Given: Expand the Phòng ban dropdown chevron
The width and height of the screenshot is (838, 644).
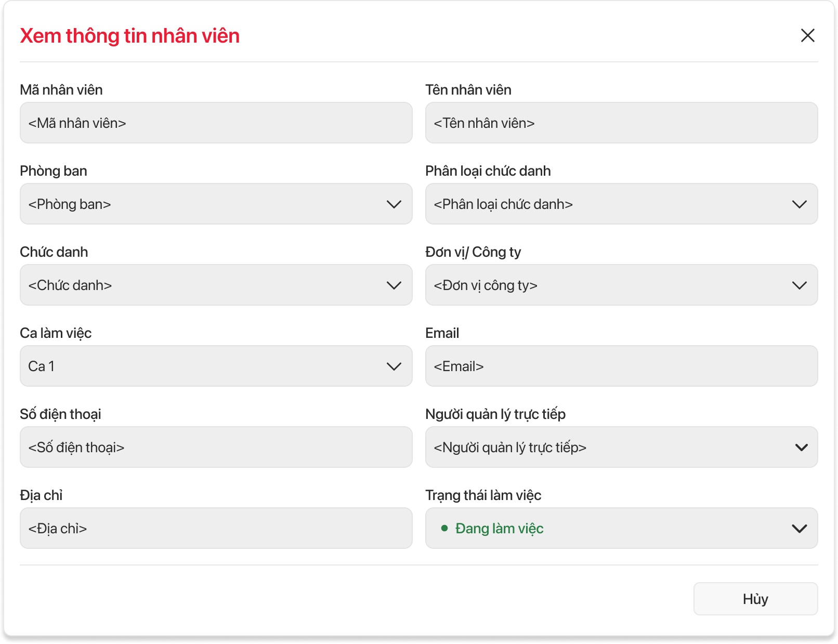Looking at the screenshot, I should (394, 204).
